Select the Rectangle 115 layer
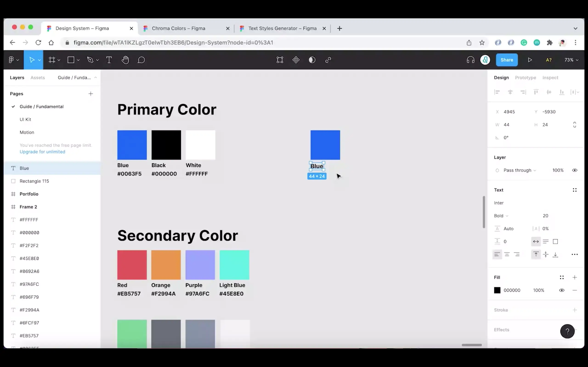 coord(34,181)
